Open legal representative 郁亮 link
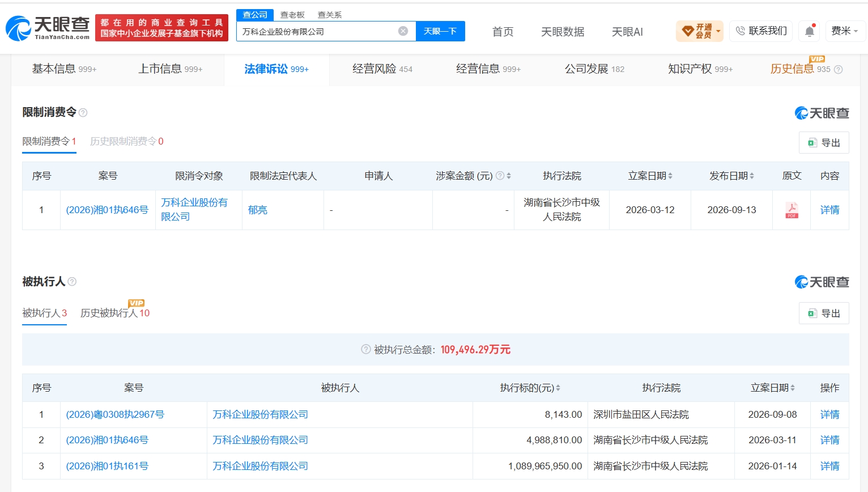 [x=258, y=210]
